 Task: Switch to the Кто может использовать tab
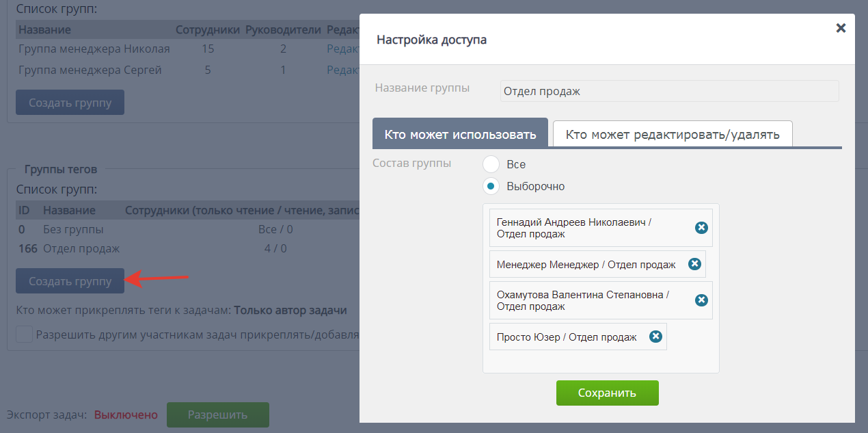459,134
